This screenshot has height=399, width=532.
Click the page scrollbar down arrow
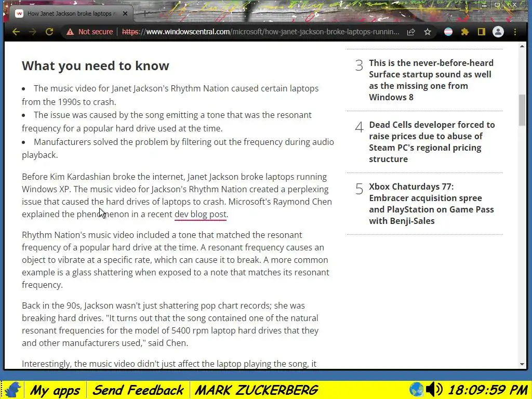(x=522, y=364)
